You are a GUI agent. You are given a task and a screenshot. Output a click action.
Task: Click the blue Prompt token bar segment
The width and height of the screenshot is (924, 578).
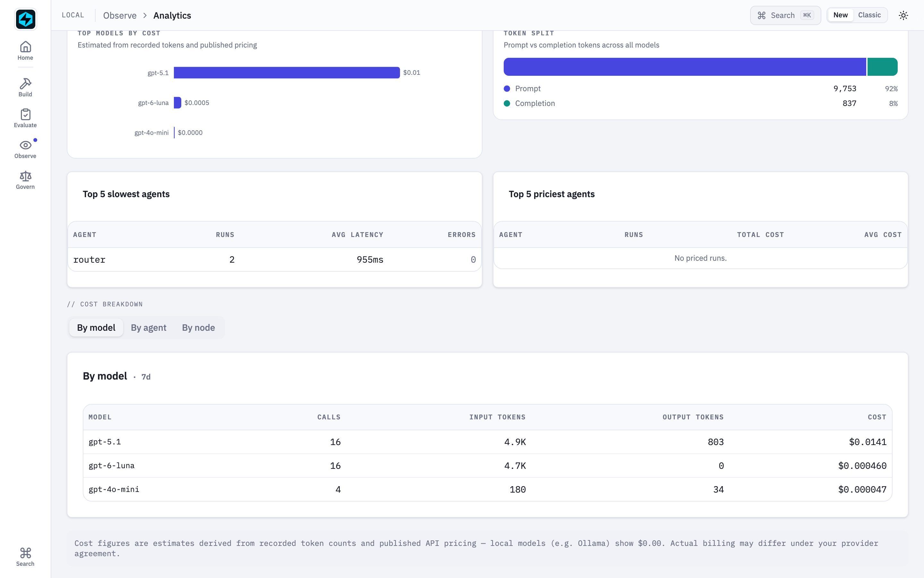point(685,66)
